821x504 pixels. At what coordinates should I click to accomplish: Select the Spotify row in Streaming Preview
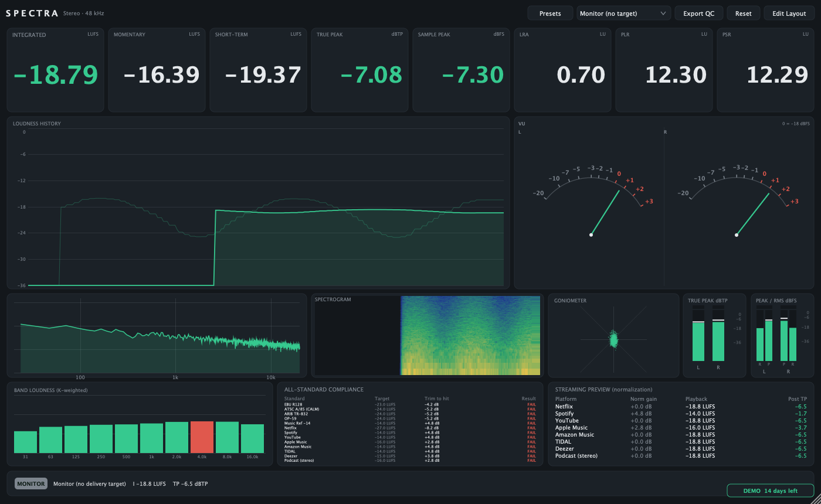681,414
